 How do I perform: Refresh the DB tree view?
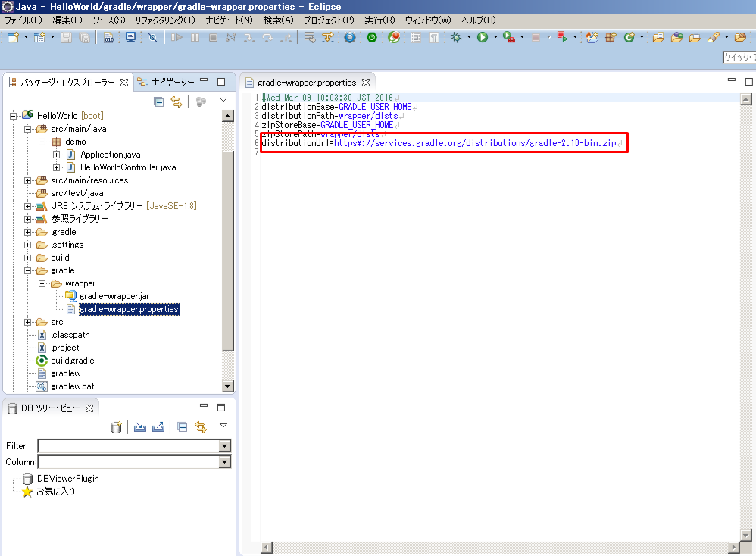(x=200, y=426)
